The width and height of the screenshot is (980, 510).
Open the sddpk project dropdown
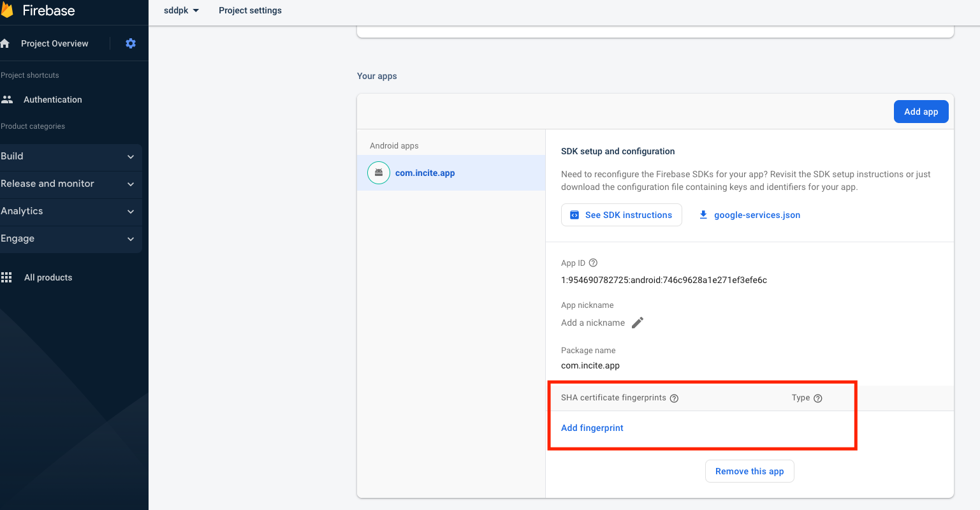(x=182, y=11)
